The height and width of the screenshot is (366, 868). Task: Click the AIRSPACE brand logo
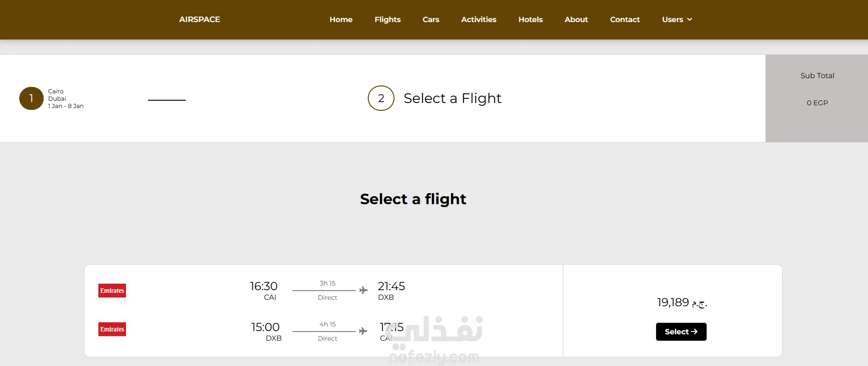200,19
